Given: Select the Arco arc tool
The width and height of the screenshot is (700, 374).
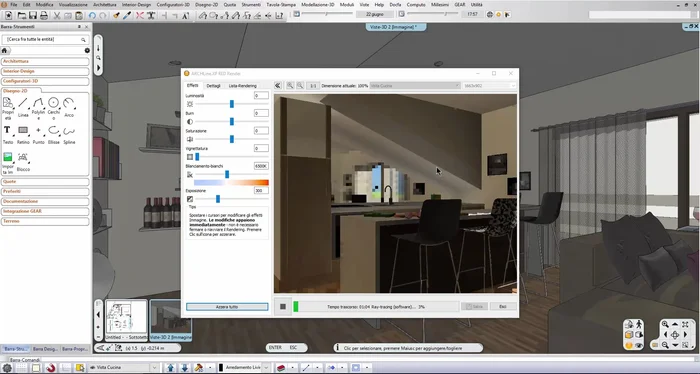Looking at the screenshot, I should point(69,108).
